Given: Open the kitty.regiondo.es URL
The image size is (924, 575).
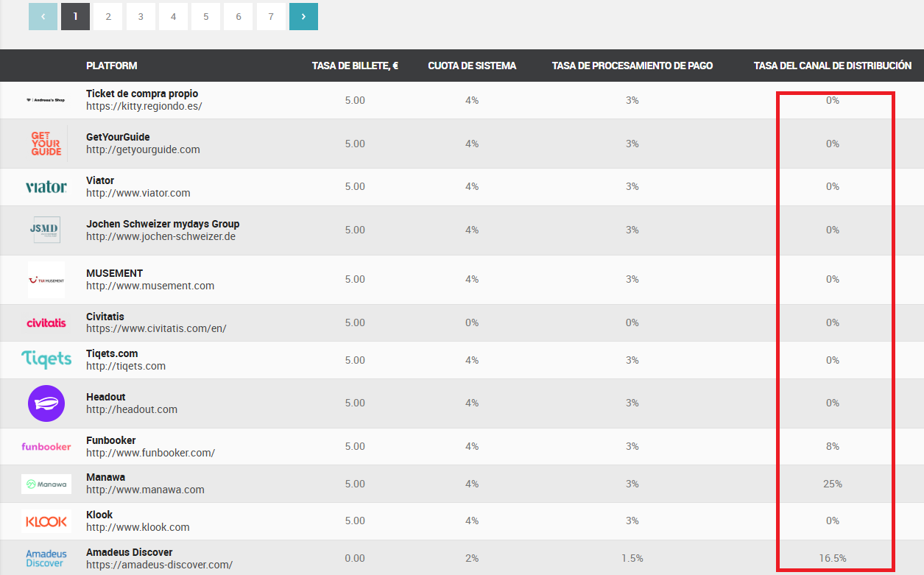Looking at the screenshot, I should pyautogui.click(x=144, y=106).
